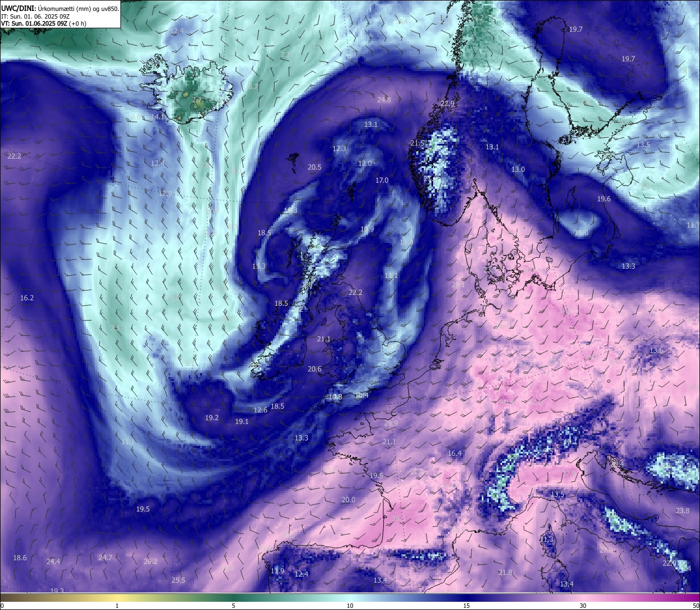Click the 1 label on the colorbar
Image resolution: width=700 pixels, height=610 pixels.
point(117,606)
